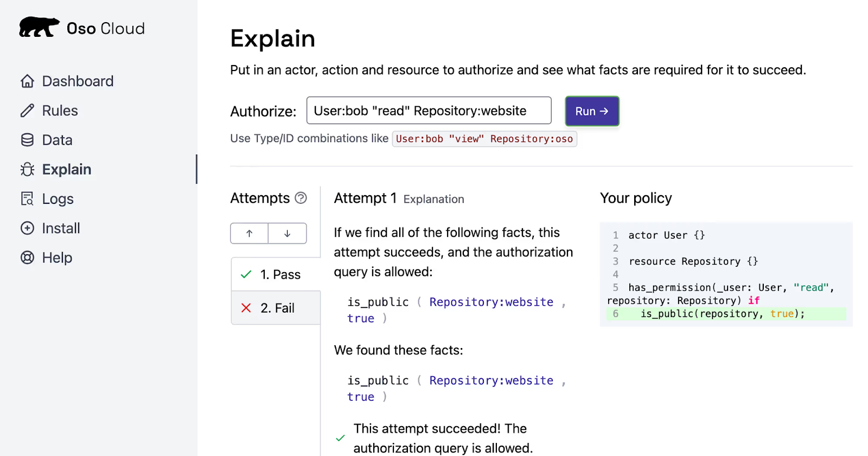Click highlighted policy line 6
This screenshot has width=868, height=456.
(x=726, y=313)
